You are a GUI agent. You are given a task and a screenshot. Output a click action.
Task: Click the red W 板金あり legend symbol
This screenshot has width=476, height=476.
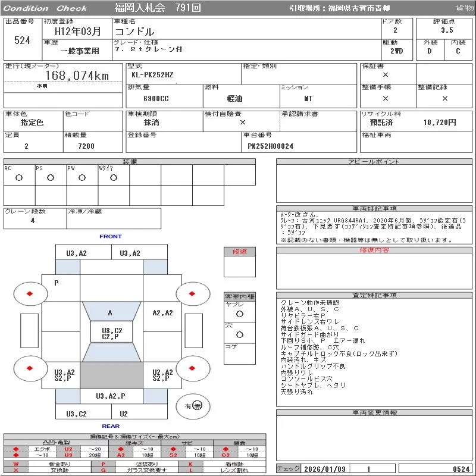(x=16, y=464)
